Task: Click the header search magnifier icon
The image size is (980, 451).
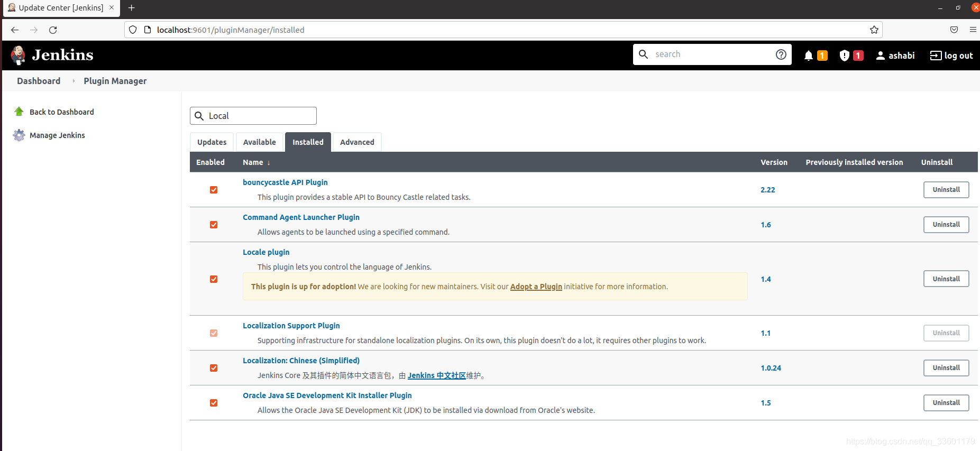Action: click(x=644, y=54)
